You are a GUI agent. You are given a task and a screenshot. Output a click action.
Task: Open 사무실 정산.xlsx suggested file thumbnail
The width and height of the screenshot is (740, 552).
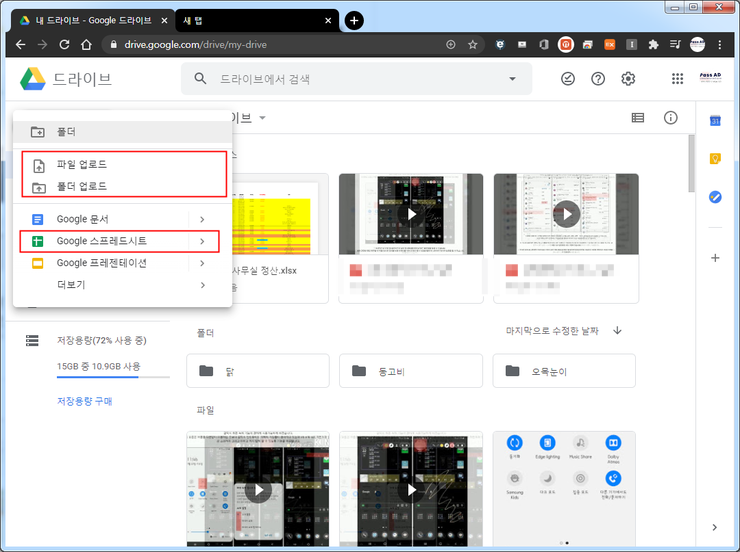[280, 215]
